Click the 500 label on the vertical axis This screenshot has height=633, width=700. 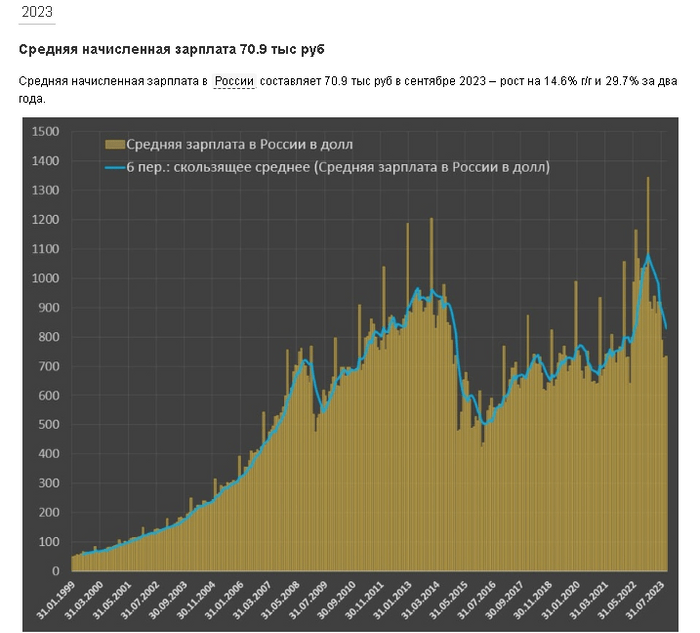click(x=49, y=425)
